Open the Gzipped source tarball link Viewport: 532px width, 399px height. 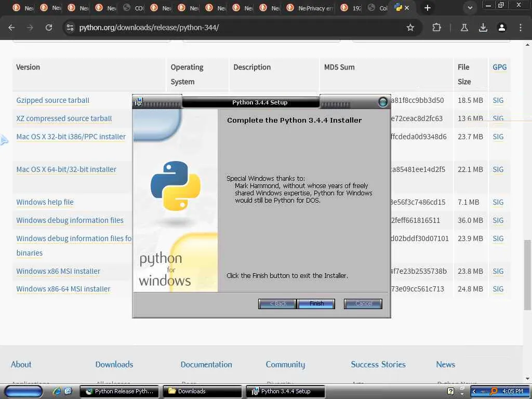tap(52, 100)
